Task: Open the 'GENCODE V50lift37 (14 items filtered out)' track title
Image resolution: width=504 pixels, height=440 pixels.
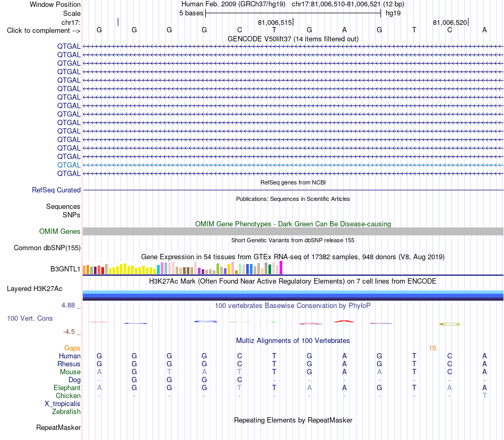Action: [x=293, y=39]
